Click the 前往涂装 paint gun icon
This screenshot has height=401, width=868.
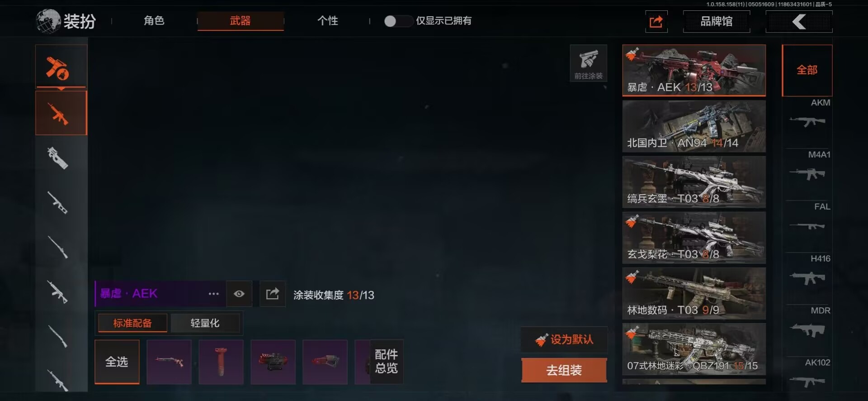(588, 63)
